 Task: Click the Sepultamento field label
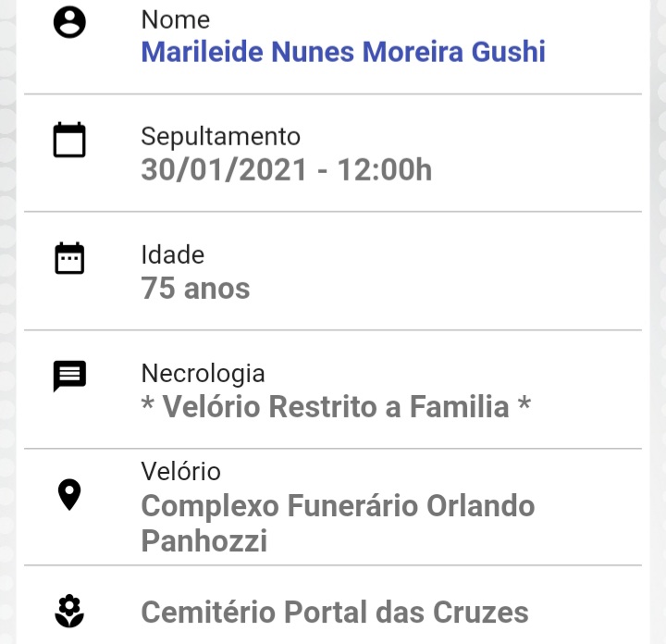(221, 137)
